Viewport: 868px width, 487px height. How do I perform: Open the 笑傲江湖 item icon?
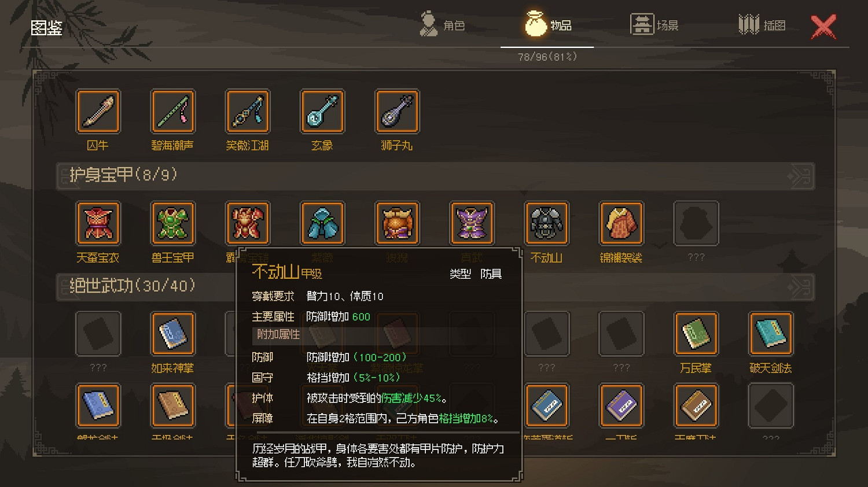pos(248,111)
